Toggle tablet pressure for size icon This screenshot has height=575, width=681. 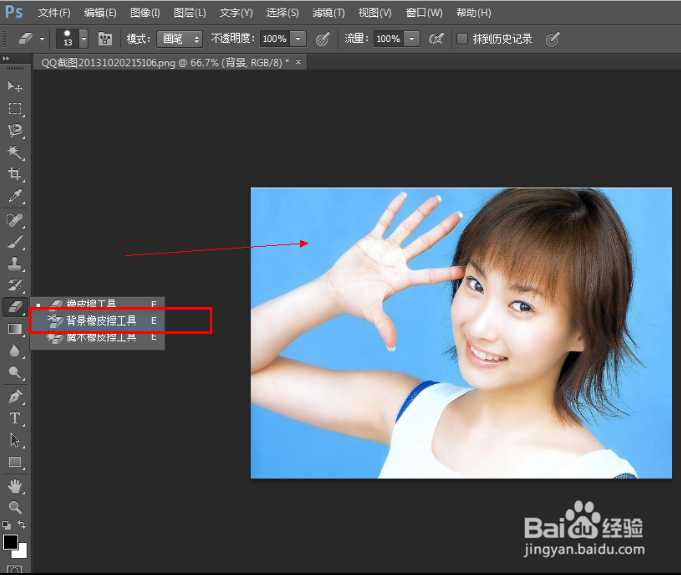point(552,39)
